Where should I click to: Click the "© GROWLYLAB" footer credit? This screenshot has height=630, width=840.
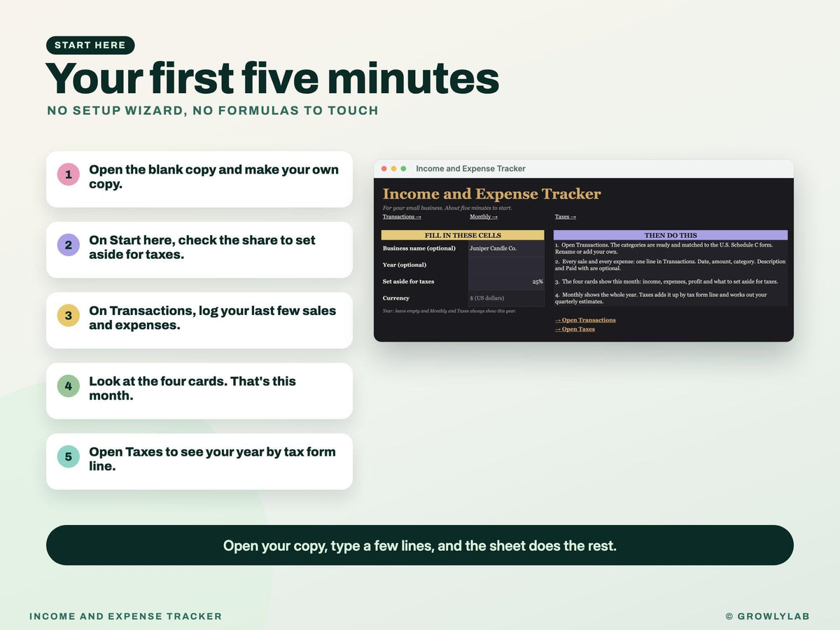(x=768, y=617)
